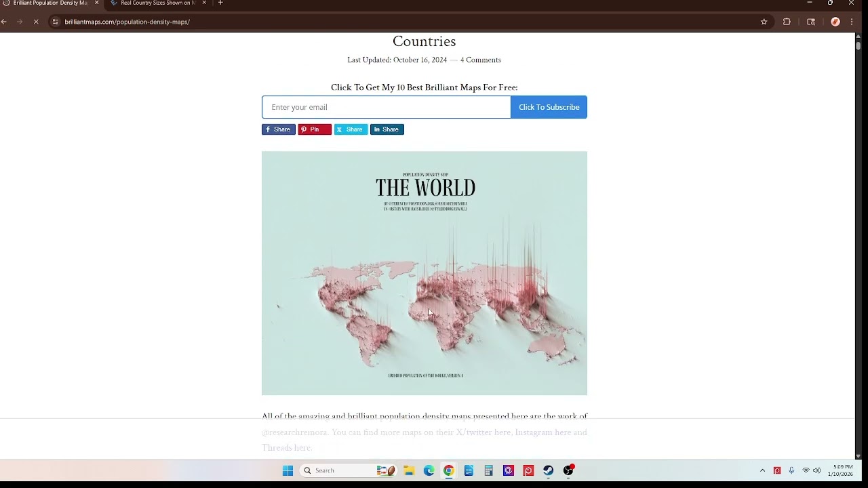Image resolution: width=868 pixels, height=488 pixels.
Task: Click the scrollbar down arrow
Action: click(858, 456)
